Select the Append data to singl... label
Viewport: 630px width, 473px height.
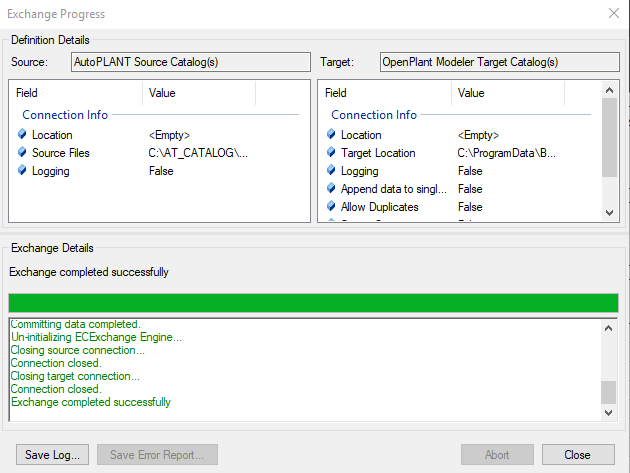pos(394,189)
